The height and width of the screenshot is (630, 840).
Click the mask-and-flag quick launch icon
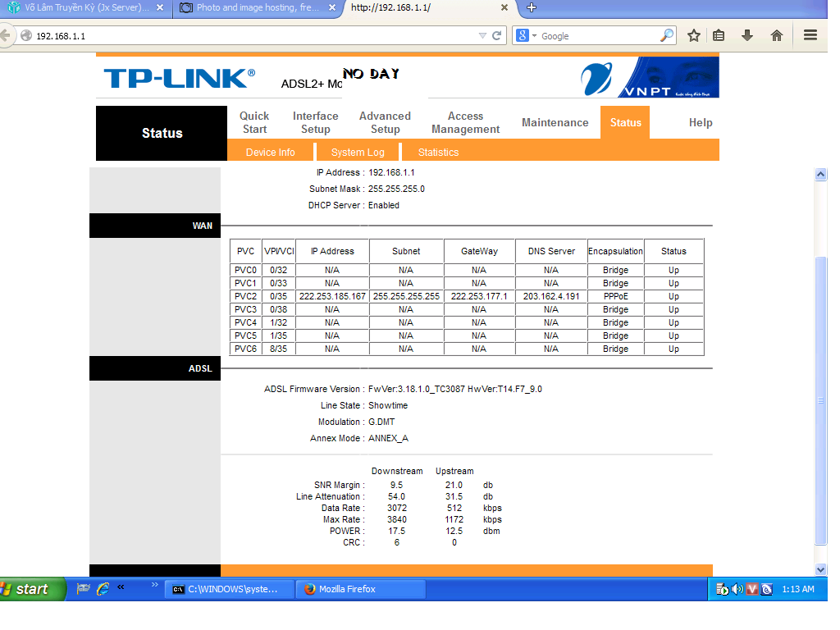83,589
